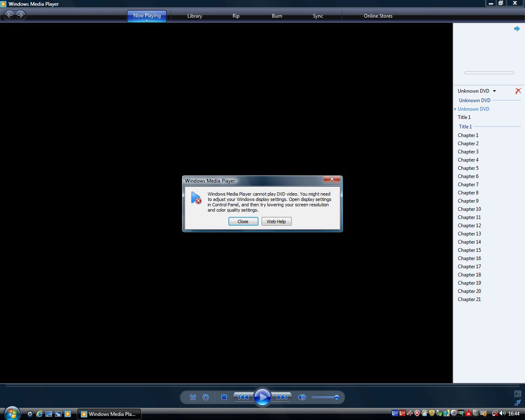This screenshot has width=525, height=420.
Task: Select Chapter 5 in list
Action: tap(468, 168)
